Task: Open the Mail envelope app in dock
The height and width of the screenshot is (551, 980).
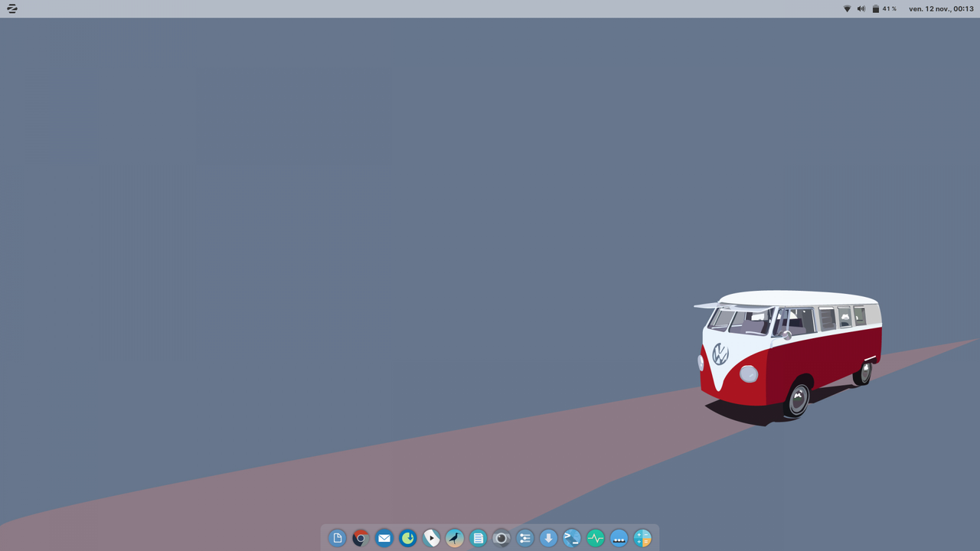Action: [384, 538]
